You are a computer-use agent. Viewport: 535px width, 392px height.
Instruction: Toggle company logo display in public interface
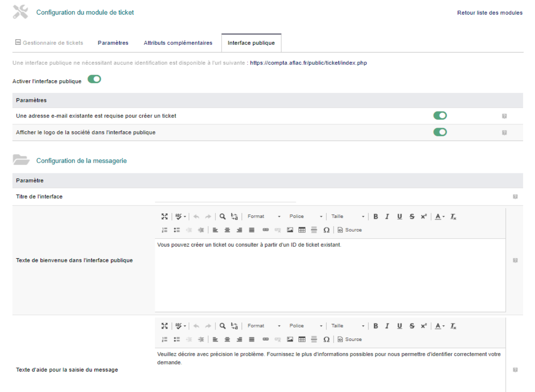pyautogui.click(x=440, y=132)
